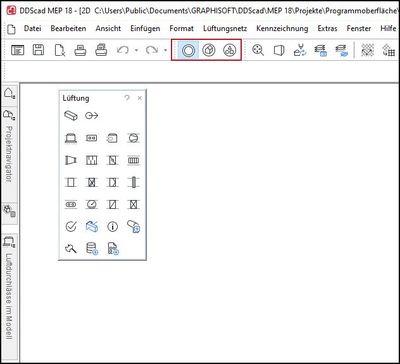Click the second printer icon with paper

(101, 50)
